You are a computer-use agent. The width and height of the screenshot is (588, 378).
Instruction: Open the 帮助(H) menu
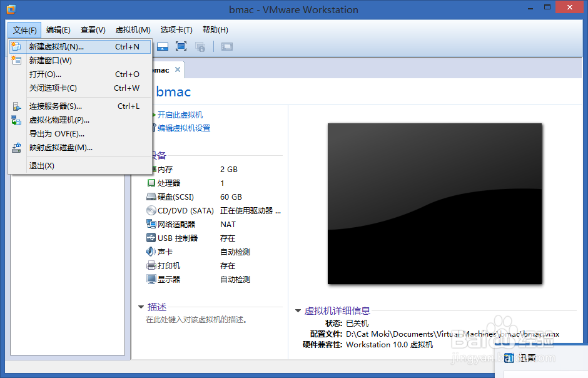coord(215,30)
